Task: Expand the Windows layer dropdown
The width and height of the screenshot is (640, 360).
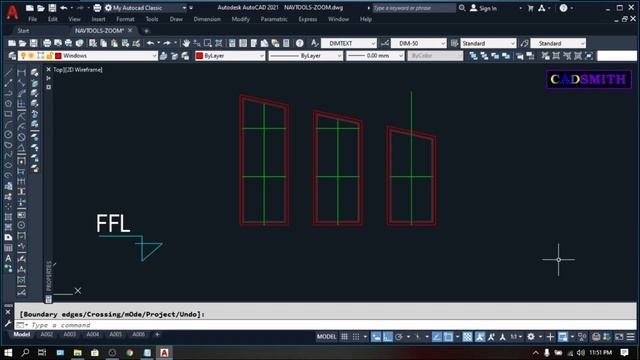Action: pyautogui.click(x=154, y=56)
